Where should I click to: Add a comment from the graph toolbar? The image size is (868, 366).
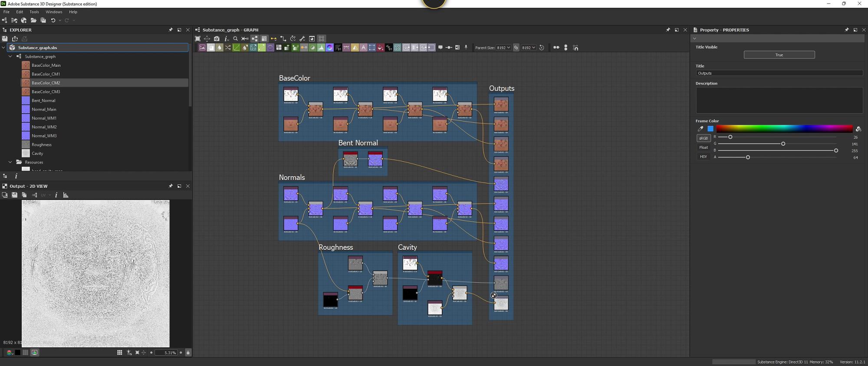(441, 48)
